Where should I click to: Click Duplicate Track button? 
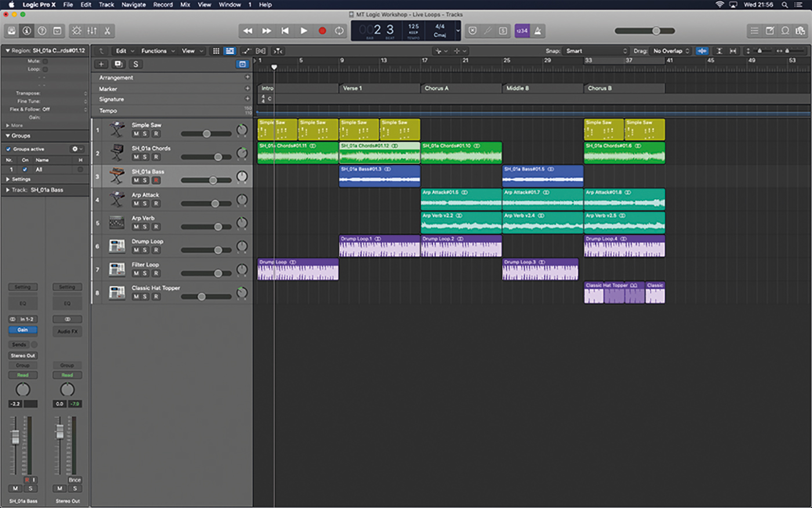(x=118, y=64)
